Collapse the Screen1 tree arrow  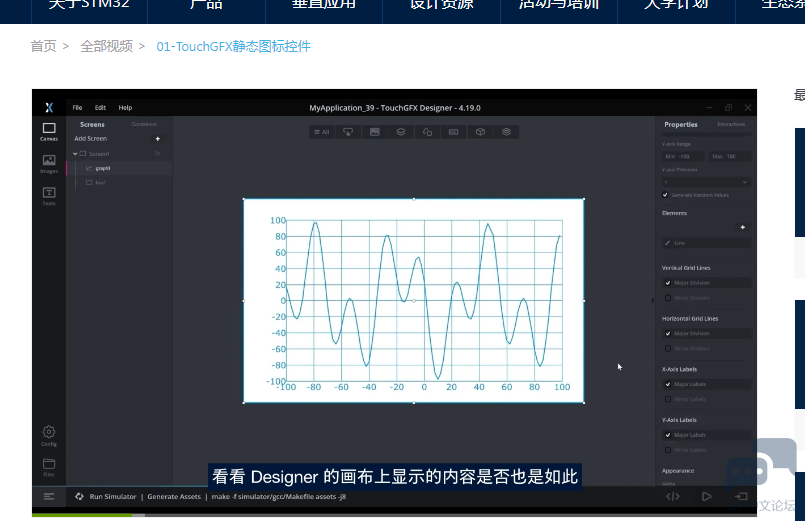(75, 153)
